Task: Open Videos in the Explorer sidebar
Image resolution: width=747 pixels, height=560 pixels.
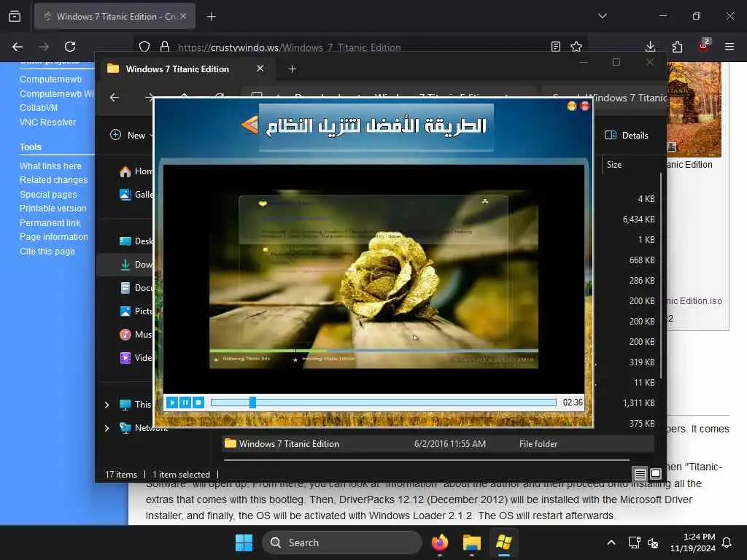Action: 136,357
